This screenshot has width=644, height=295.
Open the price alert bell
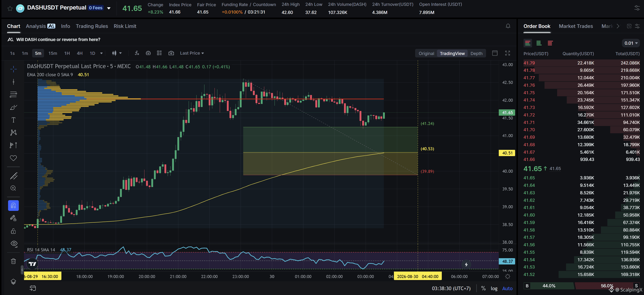click(508, 26)
